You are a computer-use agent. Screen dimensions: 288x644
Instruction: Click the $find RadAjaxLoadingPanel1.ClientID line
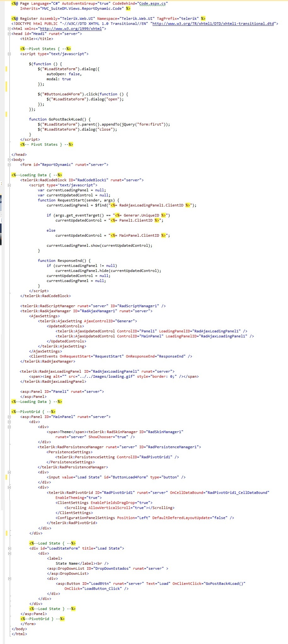click(x=122, y=205)
